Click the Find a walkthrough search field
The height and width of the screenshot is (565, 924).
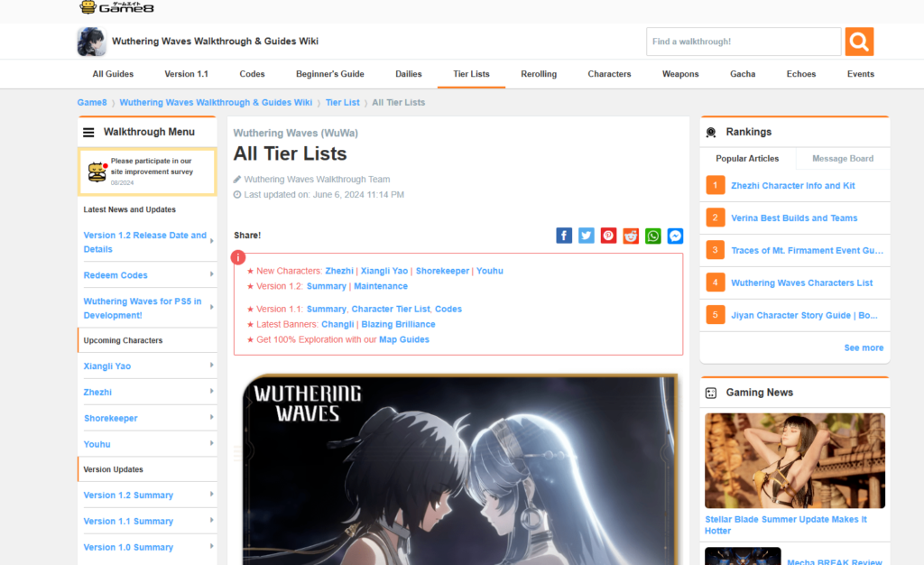(744, 42)
